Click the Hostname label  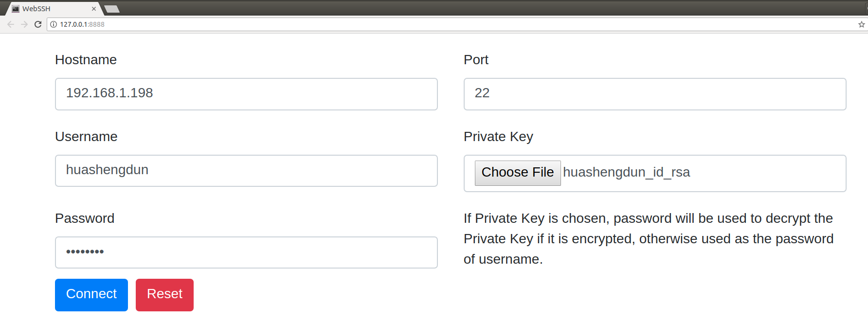[86, 60]
